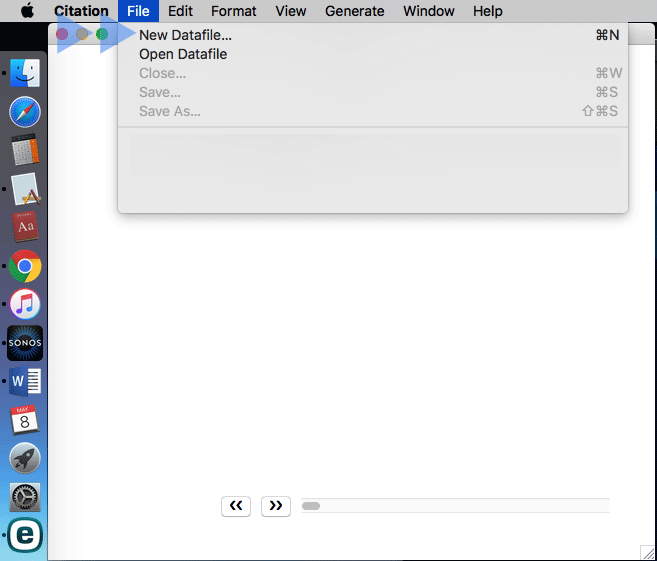
Task: Click the ESET security icon in dock
Action: point(25,535)
